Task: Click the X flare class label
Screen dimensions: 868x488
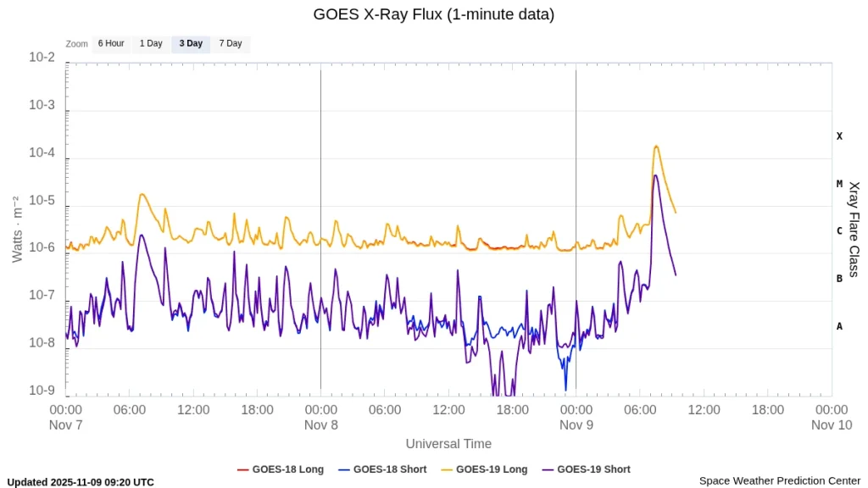Action: click(x=839, y=136)
